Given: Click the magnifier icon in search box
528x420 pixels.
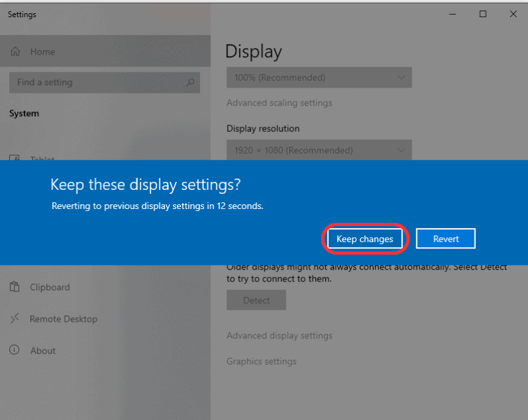Looking at the screenshot, I should pos(190,82).
